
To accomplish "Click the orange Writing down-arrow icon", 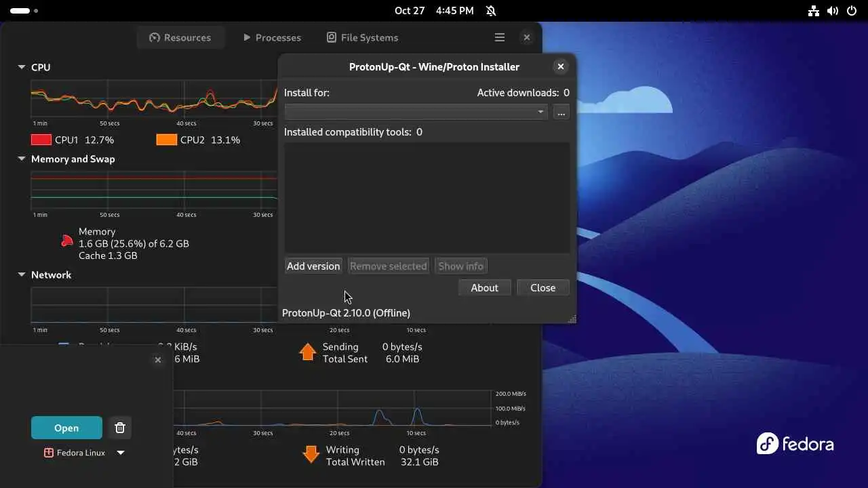I will tap(311, 455).
